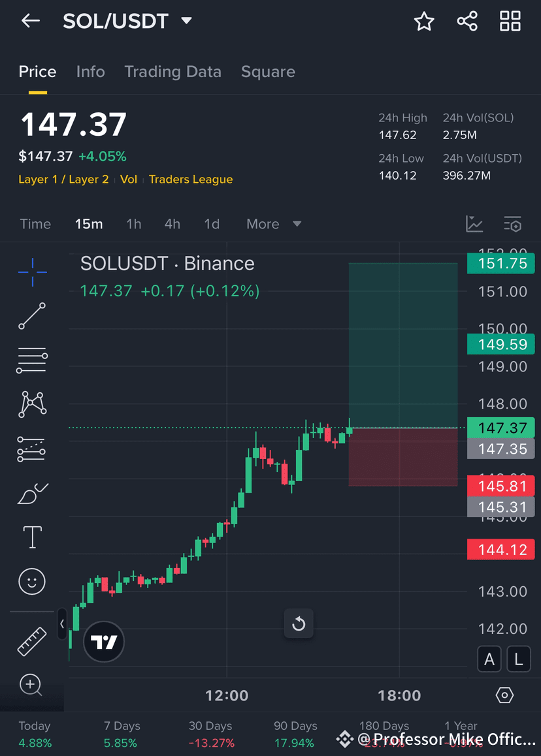Viewport: 541px width, 756px height.
Task: Click the 90 Days 17.94% performance
Action: (x=295, y=734)
